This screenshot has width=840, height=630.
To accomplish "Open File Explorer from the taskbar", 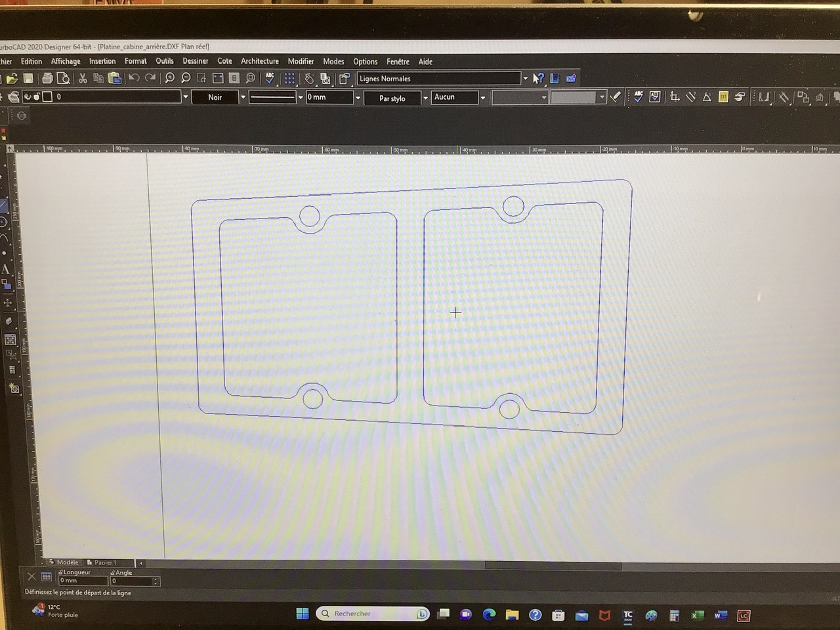I will tap(512, 614).
